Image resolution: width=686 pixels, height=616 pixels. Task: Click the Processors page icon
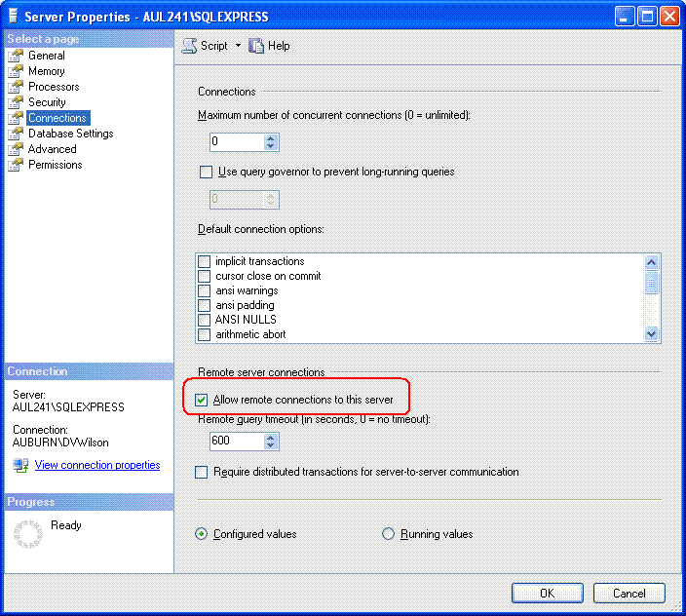click(16, 87)
